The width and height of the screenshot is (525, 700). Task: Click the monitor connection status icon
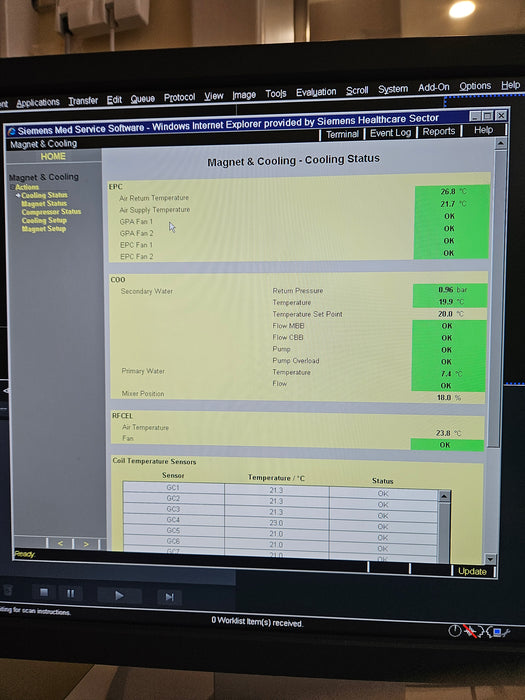[x=497, y=632]
